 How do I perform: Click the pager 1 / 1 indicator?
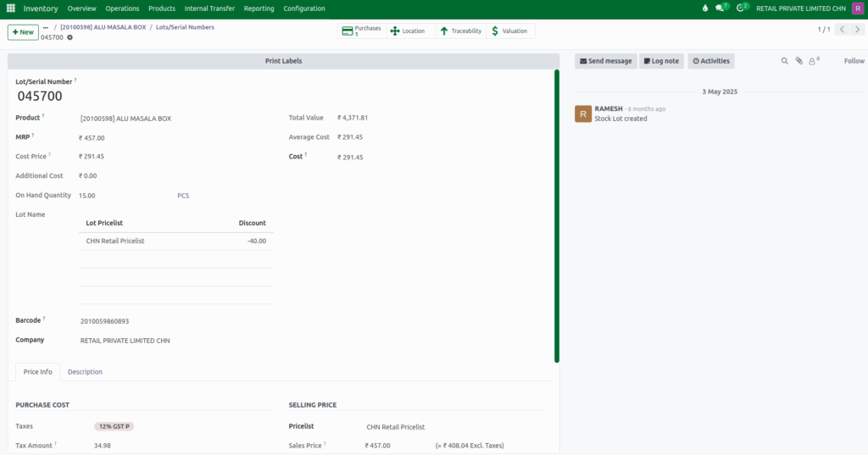(x=824, y=30)
